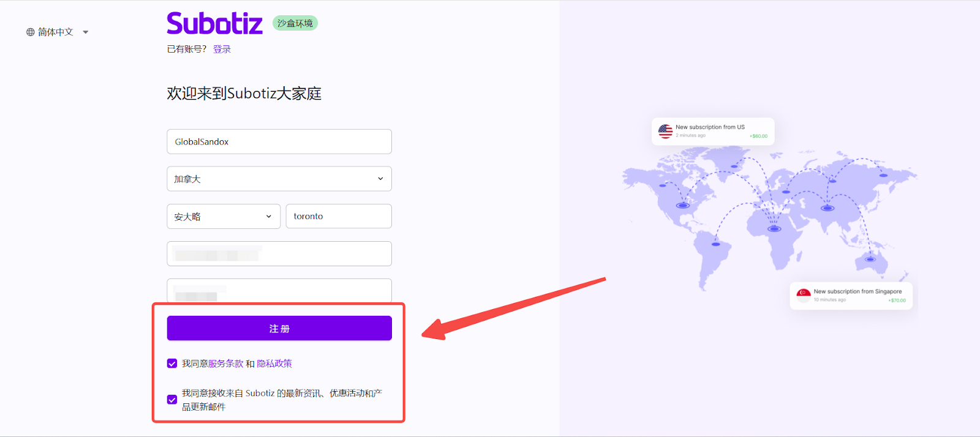Expand the province dropdown showing 安大略
980x437 pixels.
click(223, 216)
